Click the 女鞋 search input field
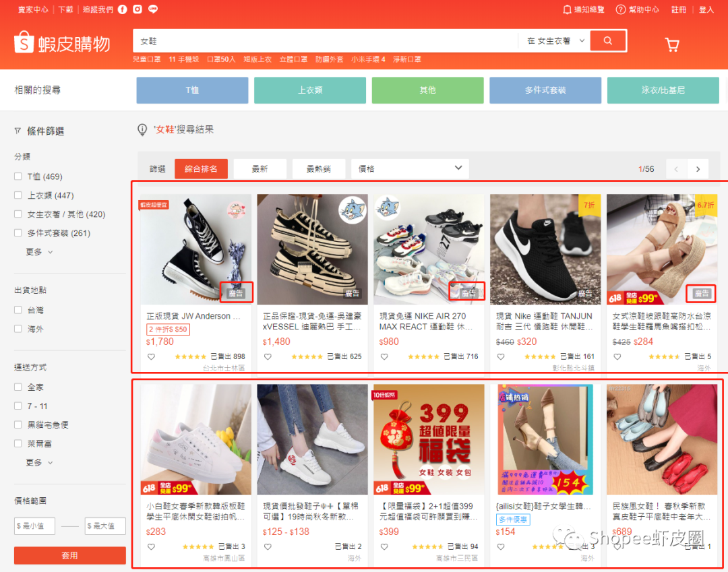The width and height of the screenshot is (728, 572). pos(325,41)
